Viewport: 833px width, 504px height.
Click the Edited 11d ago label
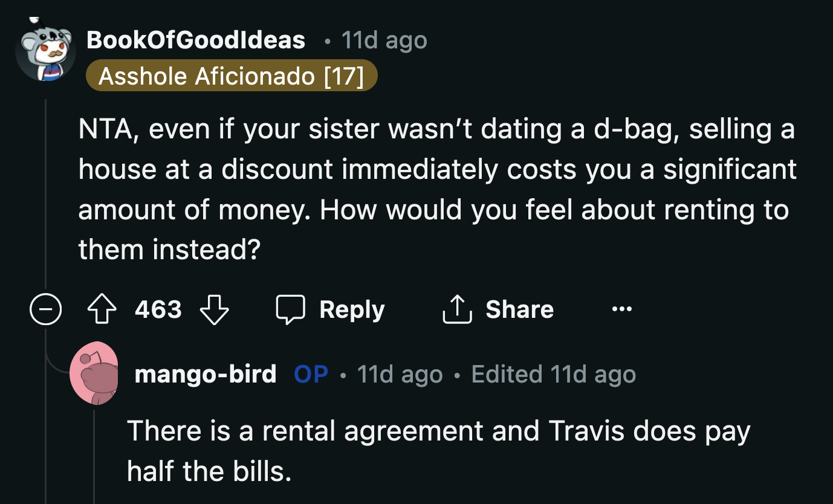click(x=553, y=374)
